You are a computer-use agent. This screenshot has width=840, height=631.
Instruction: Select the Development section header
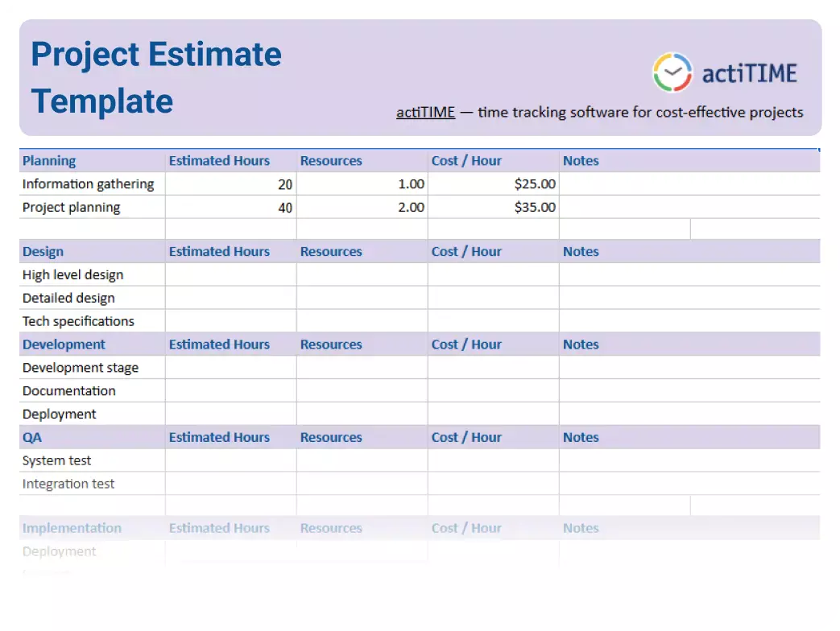tap(64, 344)
